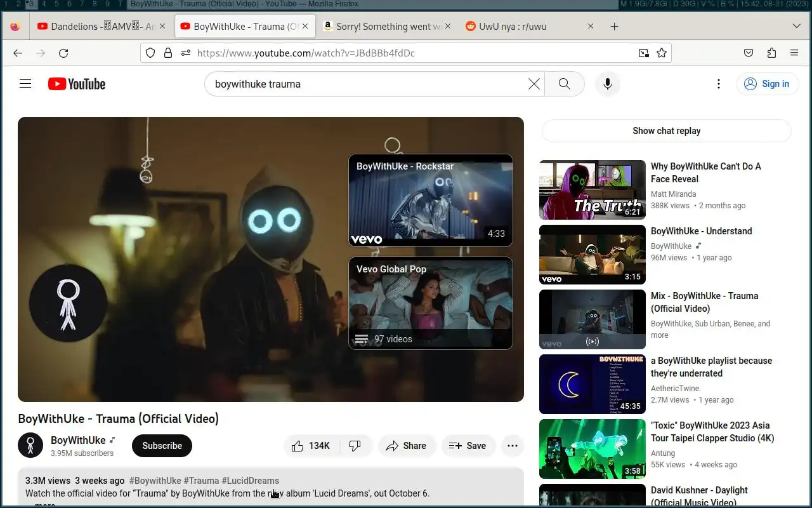Dislike the video with the thumbs-down icon
This screenshot has width=812, height=508.
[x=355, y=446]
